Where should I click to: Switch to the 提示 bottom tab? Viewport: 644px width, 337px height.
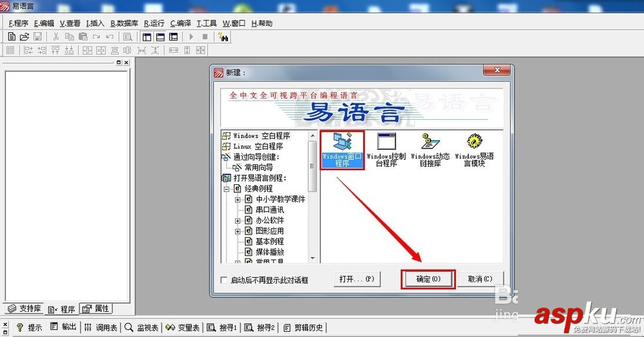click(x=29, y=327)
